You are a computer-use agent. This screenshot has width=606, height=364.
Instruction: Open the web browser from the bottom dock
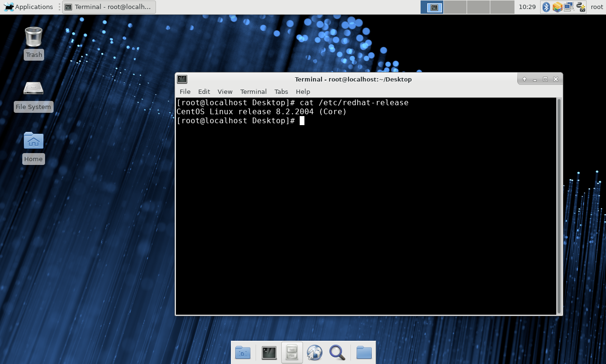[x=314, y=352]
